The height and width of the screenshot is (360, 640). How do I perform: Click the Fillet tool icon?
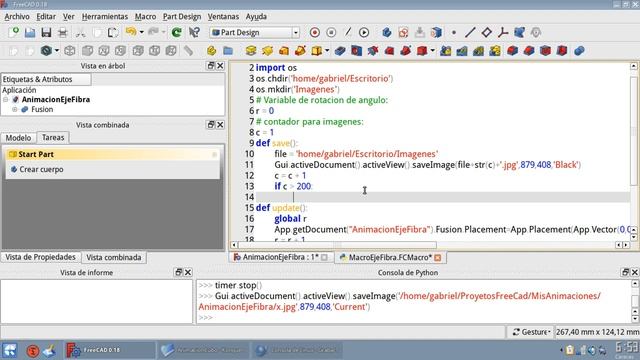(512, 51)
